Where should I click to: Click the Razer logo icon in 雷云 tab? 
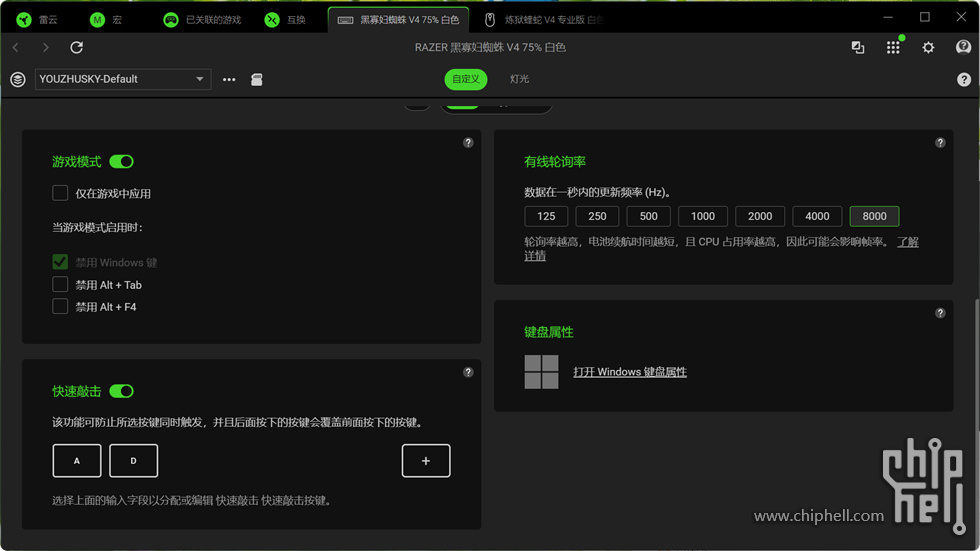[x=24, y=20]
